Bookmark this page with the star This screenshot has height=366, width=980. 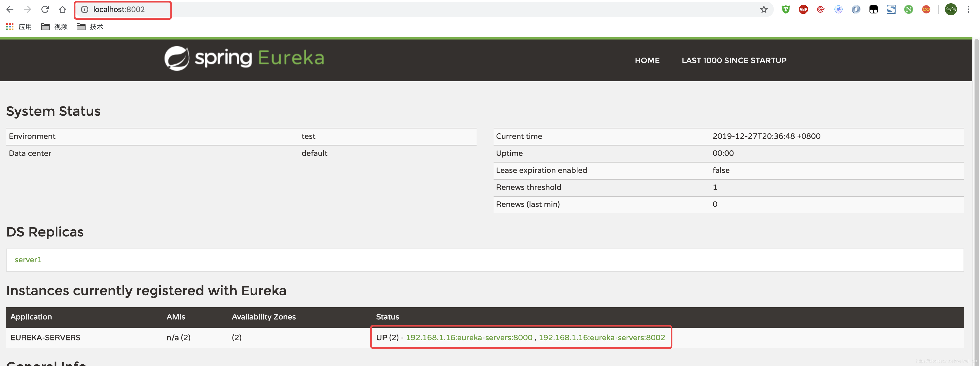pyautogui.click(x=764, y=10)
